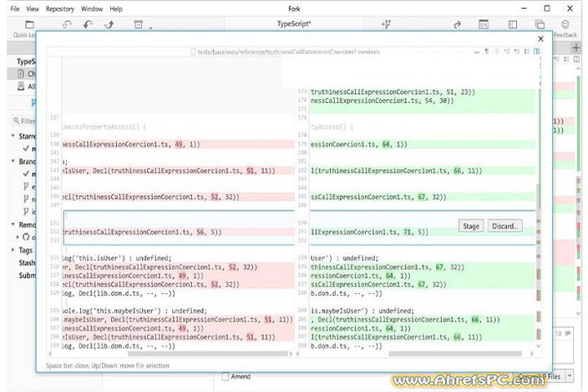This screenshot has height=392, width=588.
Task: Open the Quick Launch folder icon
Action: (x=29, y=24)
